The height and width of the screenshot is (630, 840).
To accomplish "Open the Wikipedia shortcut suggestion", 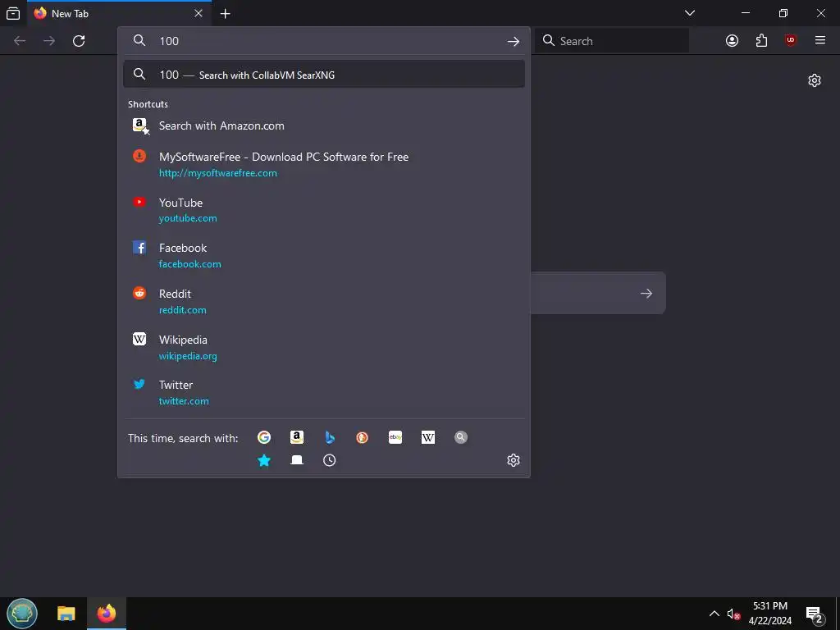I will pos(323,347).
